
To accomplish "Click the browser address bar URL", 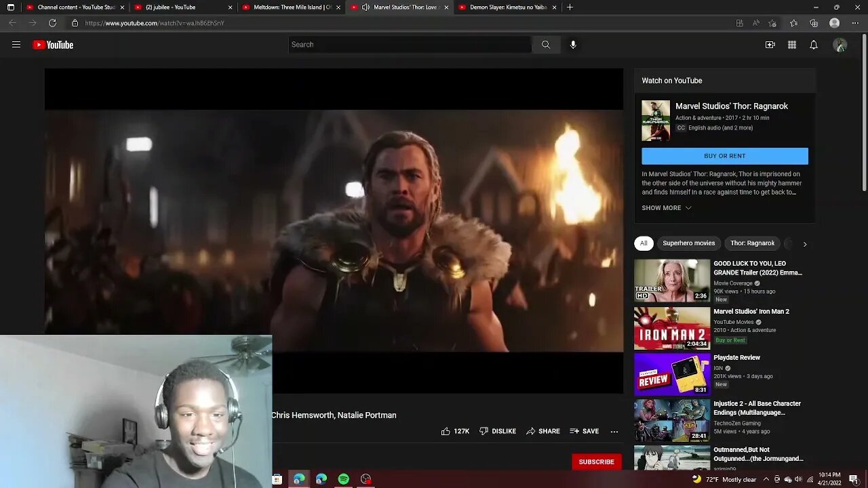I will pyautogui.click(x=155, y=23).
